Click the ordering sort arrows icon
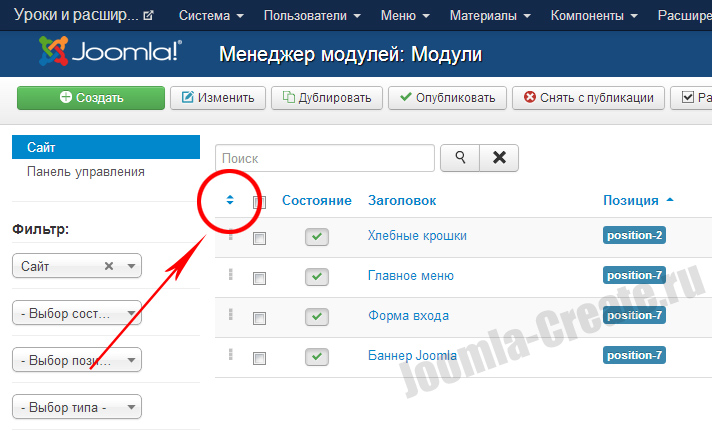This screenshot has width=712, height=431. coord(230,199)
